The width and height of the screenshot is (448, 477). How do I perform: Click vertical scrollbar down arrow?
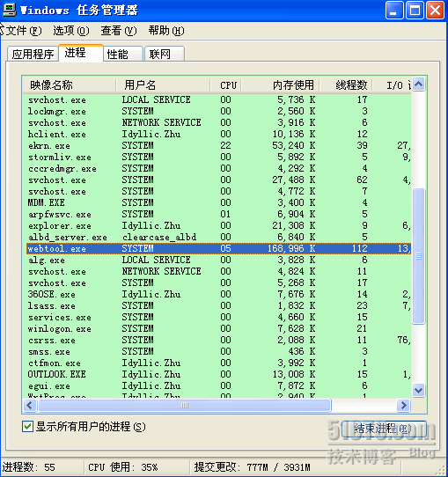pyautogui.click(x=418, y=390)
